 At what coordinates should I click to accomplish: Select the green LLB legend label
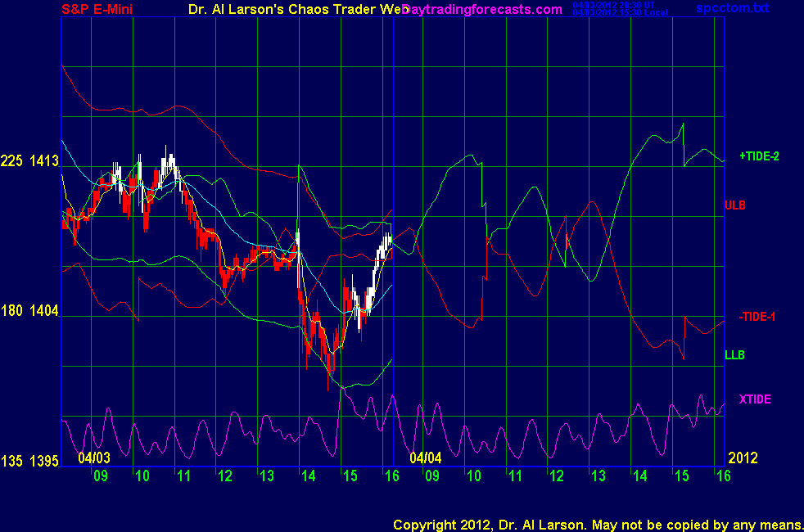click(x=734, y=355)
